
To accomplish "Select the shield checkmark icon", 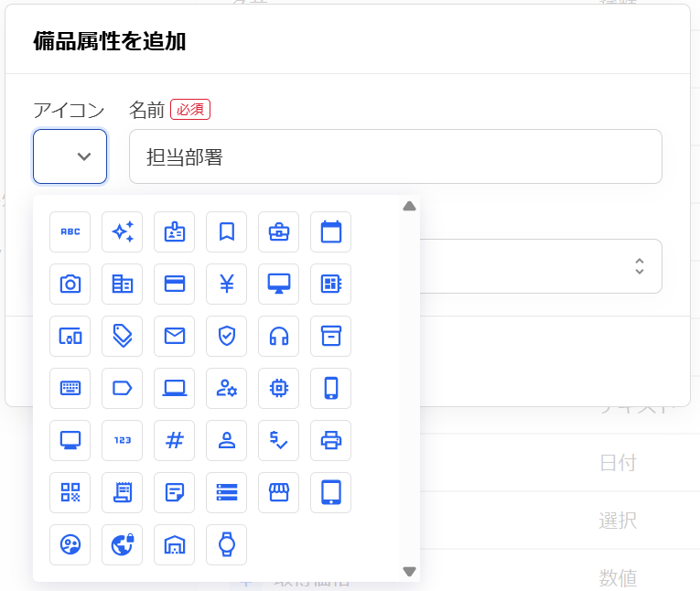I will (x=227, y=336).
